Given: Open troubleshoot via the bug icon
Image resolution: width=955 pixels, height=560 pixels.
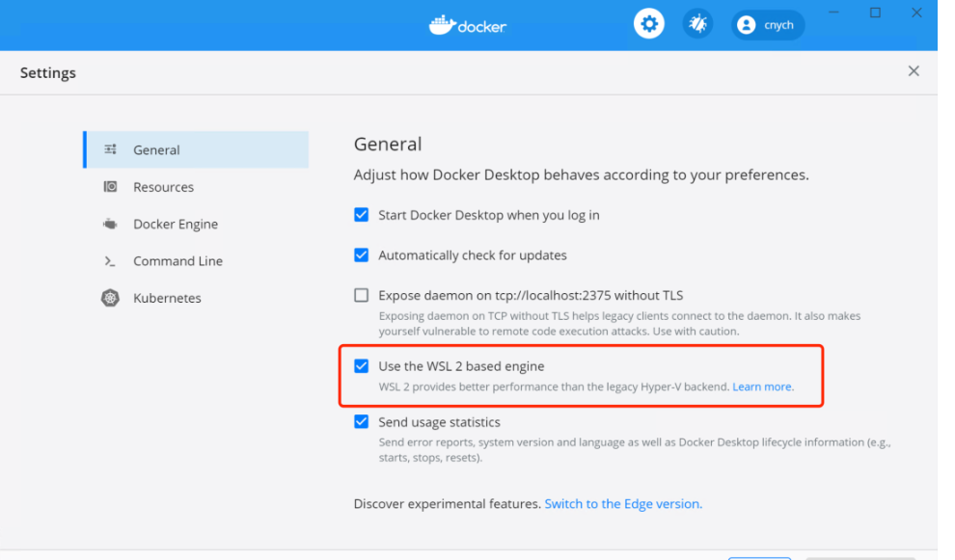Looking at the screenshot, I should pyautogui.click(x=697, y=24).
